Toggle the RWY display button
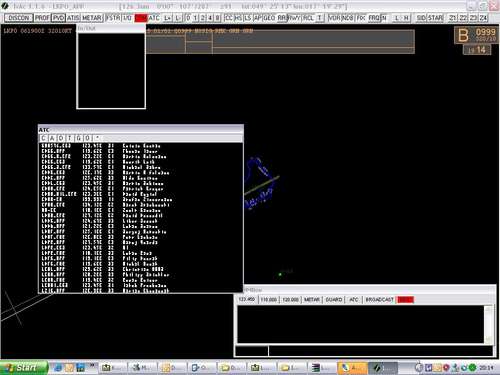500x375 pixels. point(294,18)
